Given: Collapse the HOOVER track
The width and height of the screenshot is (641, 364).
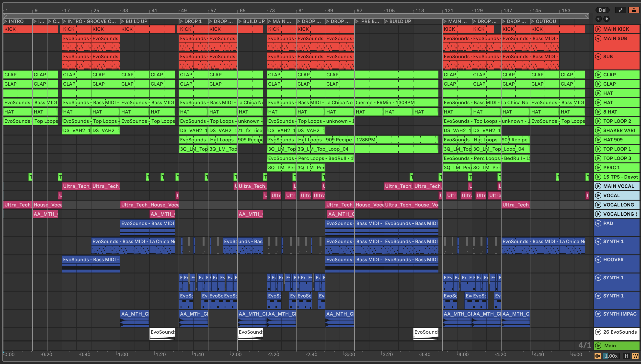Looking at the screenshot, I should point(598,260).
